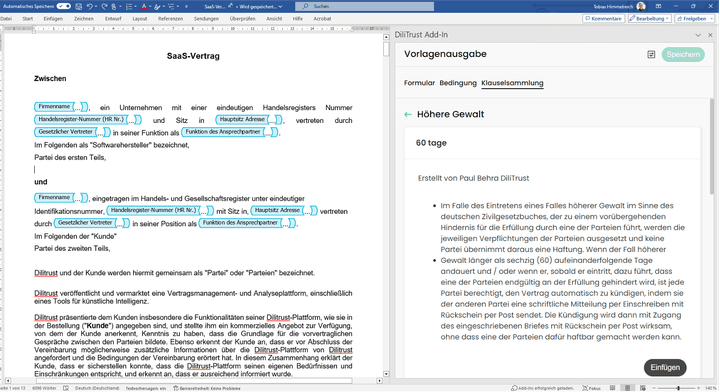Click the Save icon in quick access toolbar
The height and width of the screenshot is (392, 720).
[79, 6]
